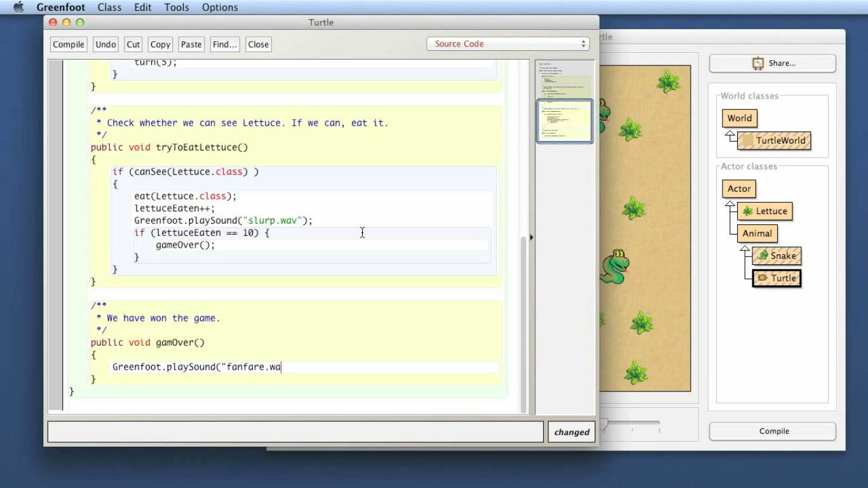Screen dimensions: 868x488
Task: Click the TurtleWorld class image icon
Action: coord(748,140)
